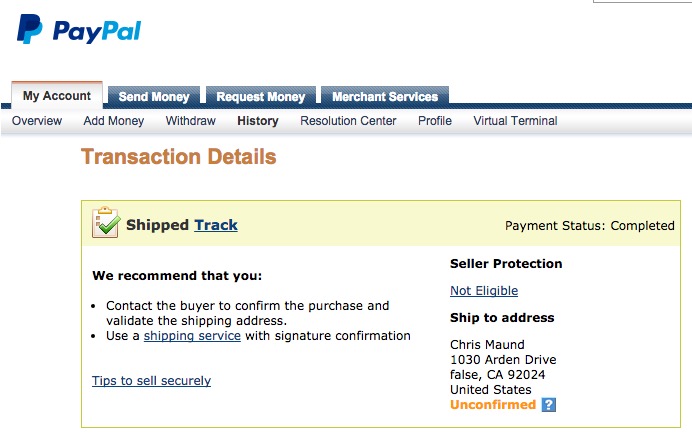Open the History submenu item
The image size is (692, 435).
pyautogui.click(x=258, y=121)
